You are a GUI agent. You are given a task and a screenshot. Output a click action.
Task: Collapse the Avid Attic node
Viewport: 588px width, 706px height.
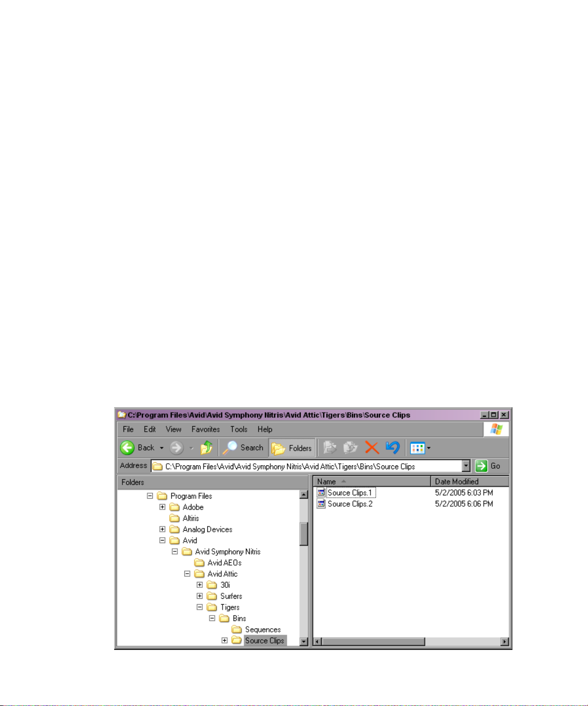[x=187, y=574]
